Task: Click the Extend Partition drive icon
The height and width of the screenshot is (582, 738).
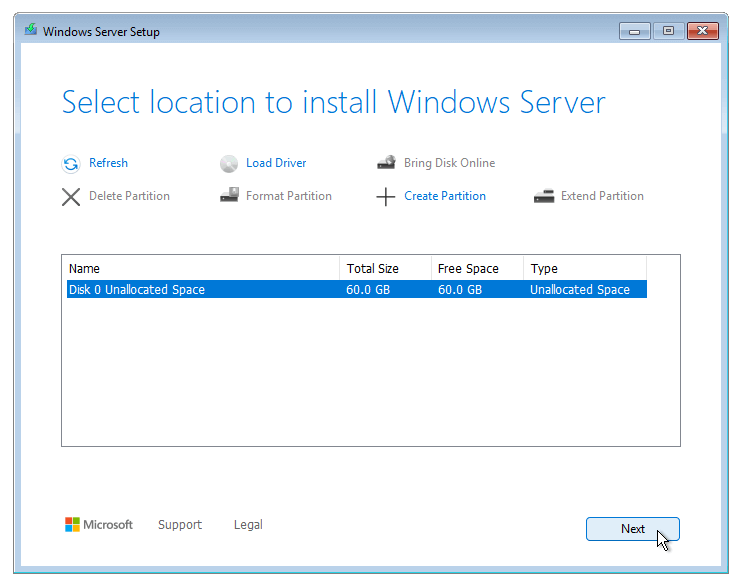Action: tap(544, 196)
